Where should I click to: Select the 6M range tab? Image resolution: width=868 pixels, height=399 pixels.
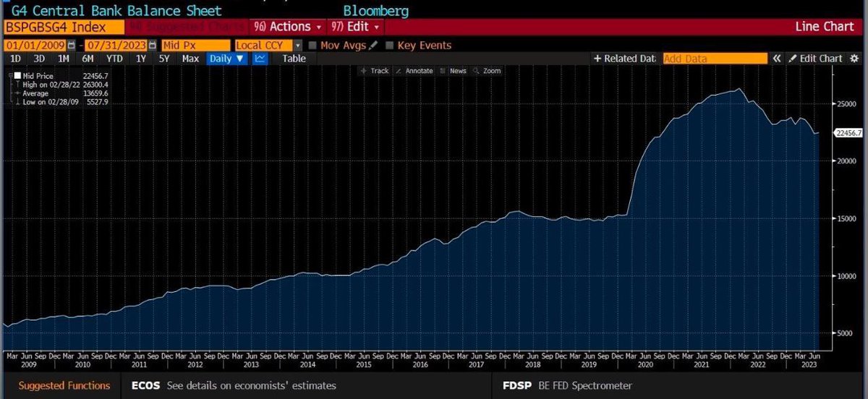pyautogui.click(x=88, y=59)
